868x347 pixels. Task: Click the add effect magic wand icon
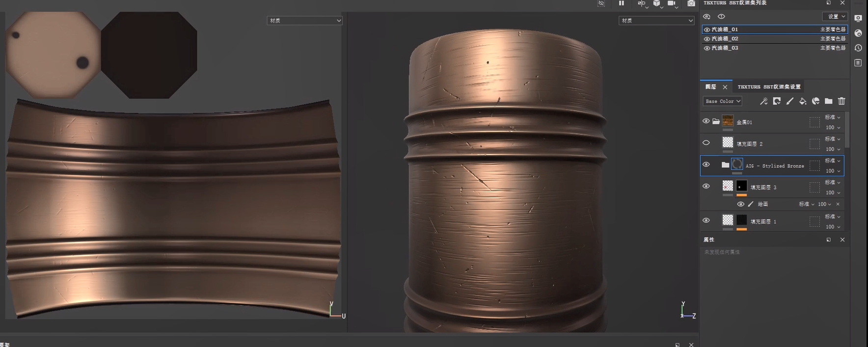tap(763, 101)
